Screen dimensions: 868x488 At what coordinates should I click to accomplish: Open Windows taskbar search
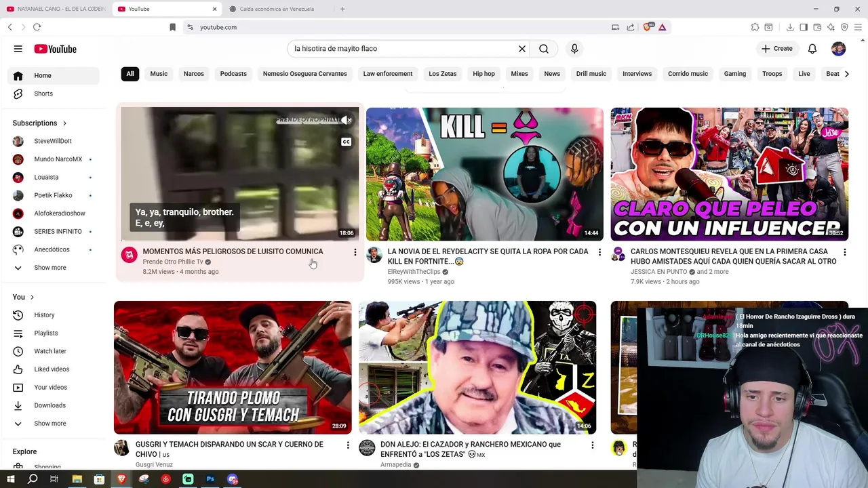[x=33, y=479]
